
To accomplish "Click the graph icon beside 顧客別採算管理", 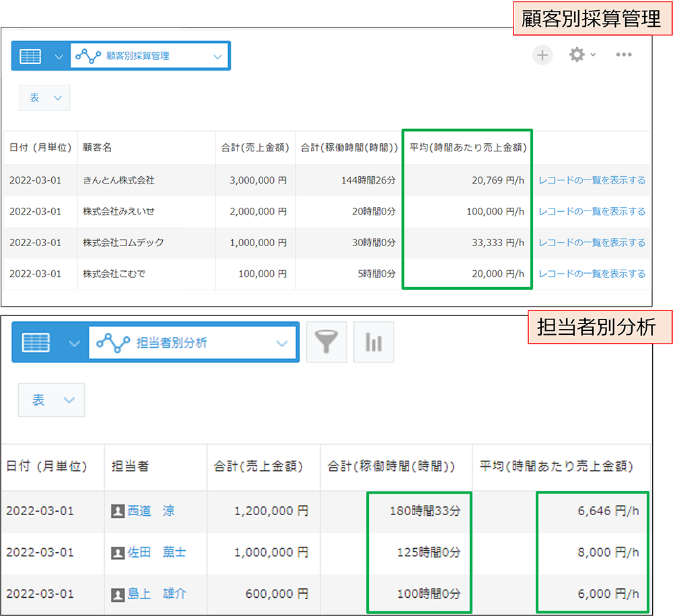I will [89, 56].
